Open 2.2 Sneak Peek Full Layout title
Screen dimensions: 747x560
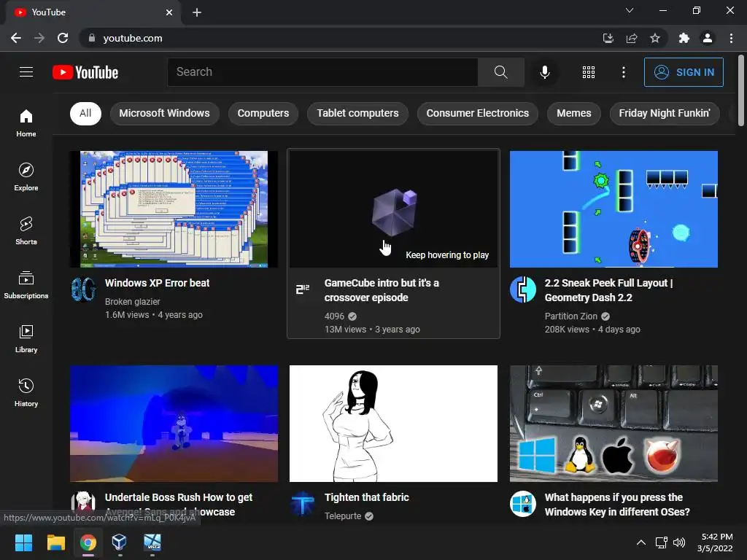coord(609,290)
